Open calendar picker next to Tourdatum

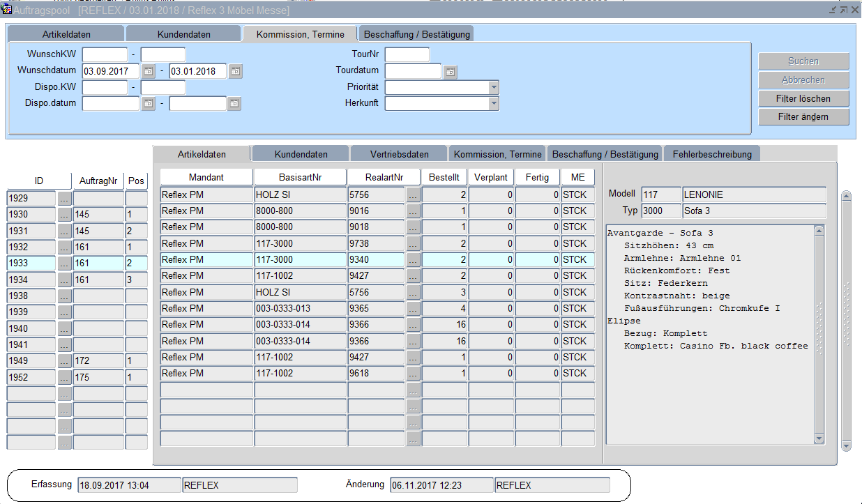click(451, 71)
